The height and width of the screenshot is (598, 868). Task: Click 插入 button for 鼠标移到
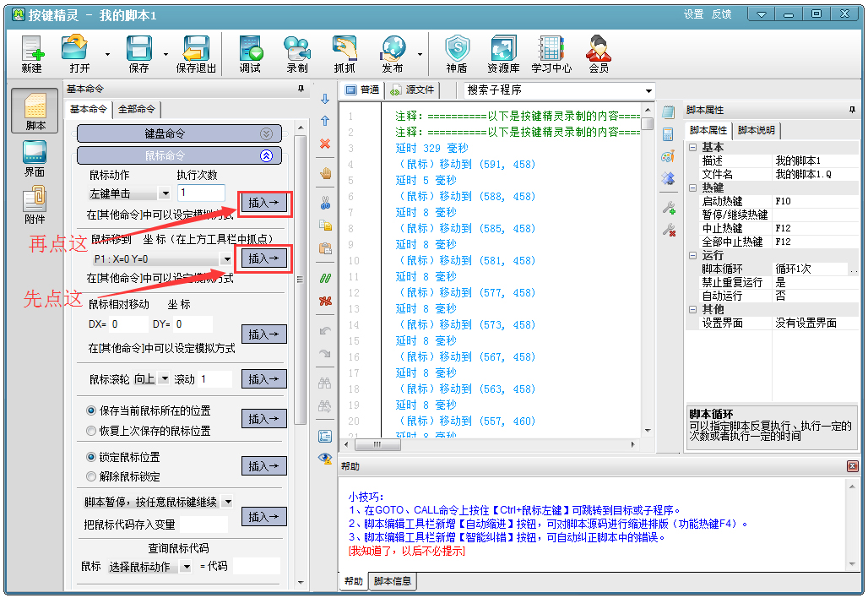tap(264, 258)
